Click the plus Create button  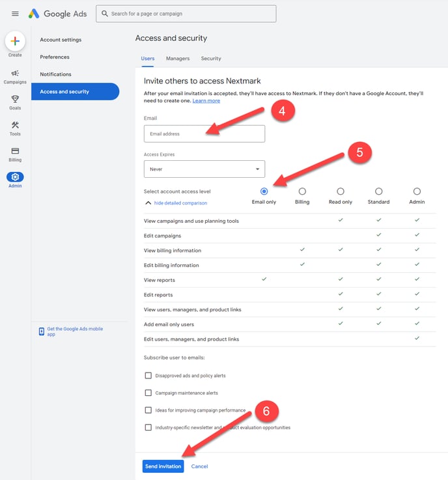point(15,41)
